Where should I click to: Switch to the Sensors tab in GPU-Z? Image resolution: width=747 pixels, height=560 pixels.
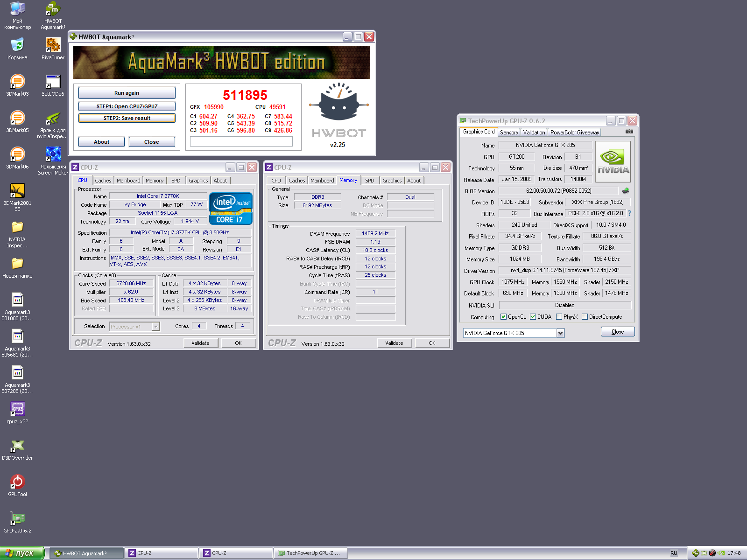tap(509, 133)
